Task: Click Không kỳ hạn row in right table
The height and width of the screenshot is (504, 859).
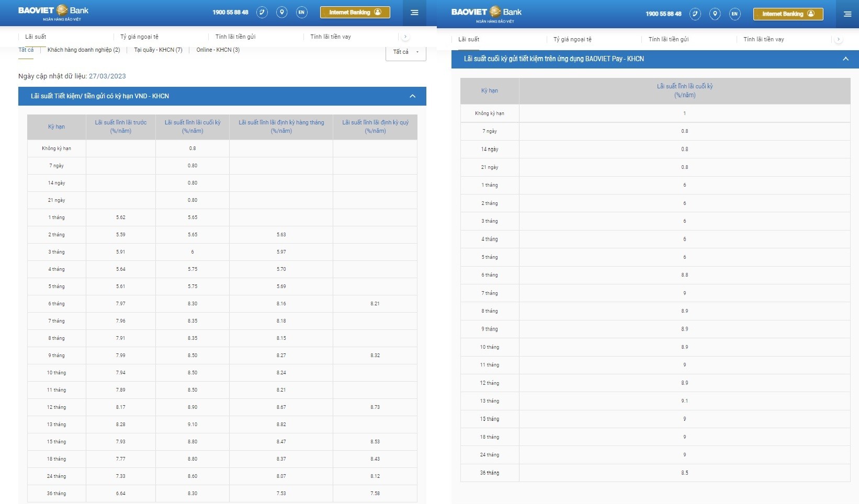Action: coord(655,113)
